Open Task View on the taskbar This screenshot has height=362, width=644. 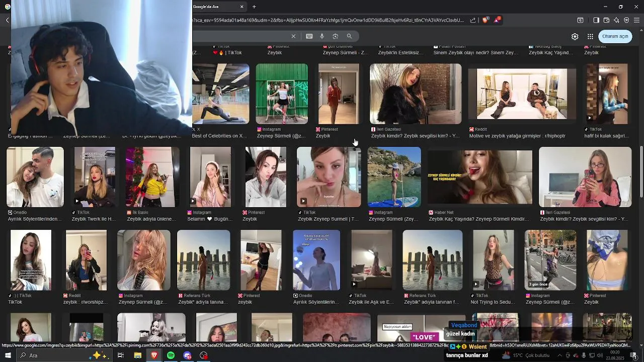(121, 355)
